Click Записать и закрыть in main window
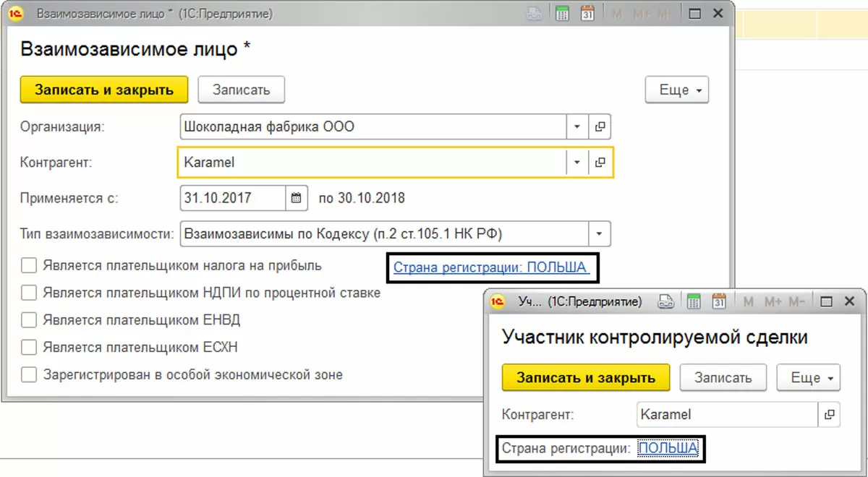This screenshot has width=868, height=477. point(104,90)
